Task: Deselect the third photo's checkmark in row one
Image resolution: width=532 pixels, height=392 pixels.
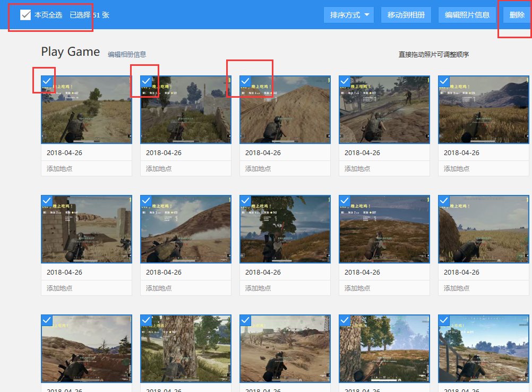Action: click(x=245, y=81)
